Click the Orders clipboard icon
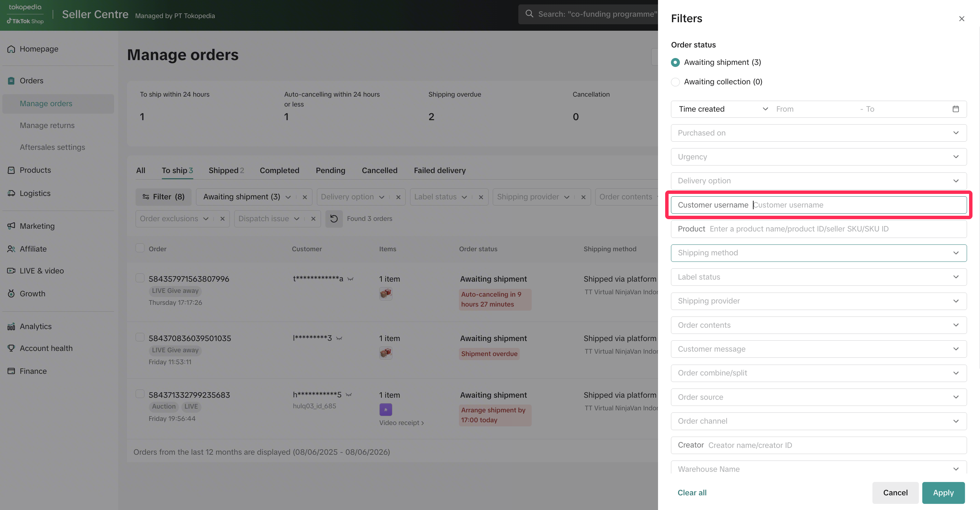The image size is (980, 510). click(11, 81)
